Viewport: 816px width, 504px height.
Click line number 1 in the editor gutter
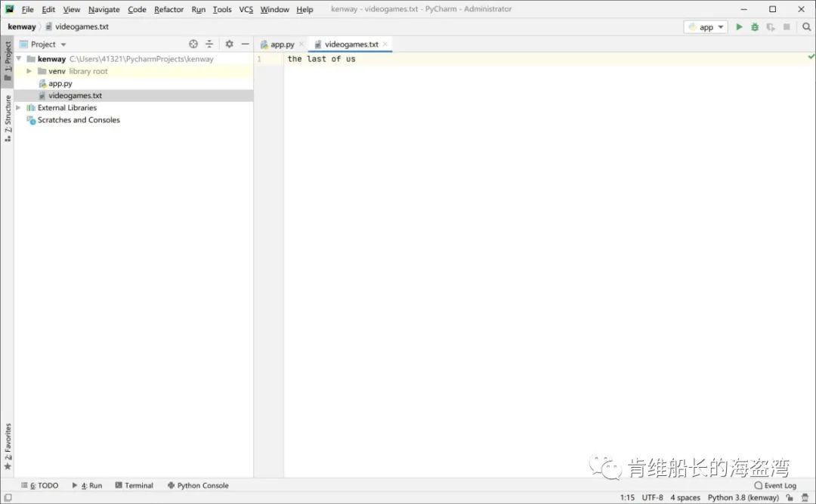tap(258, 59)
